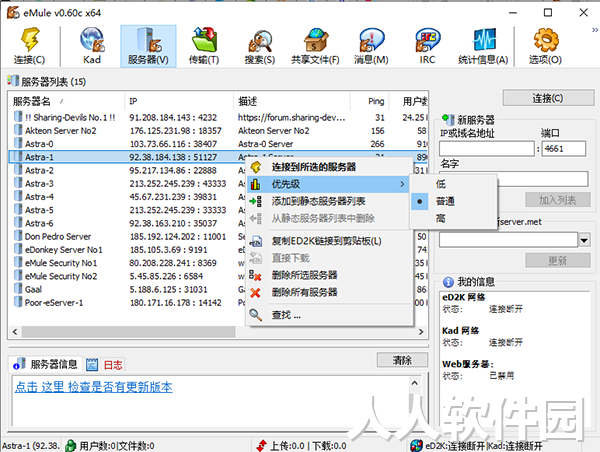Viewport: 600px width, 452px height.
Task: Click the server icon of Astra-0
Action: coord(18,143)
